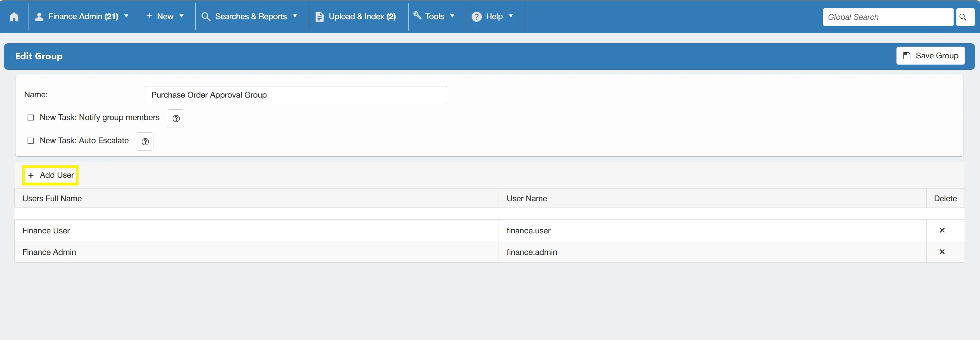This screenshot has height=340, width=980.
Task: Open the Tools menu label
Action: 434,16
